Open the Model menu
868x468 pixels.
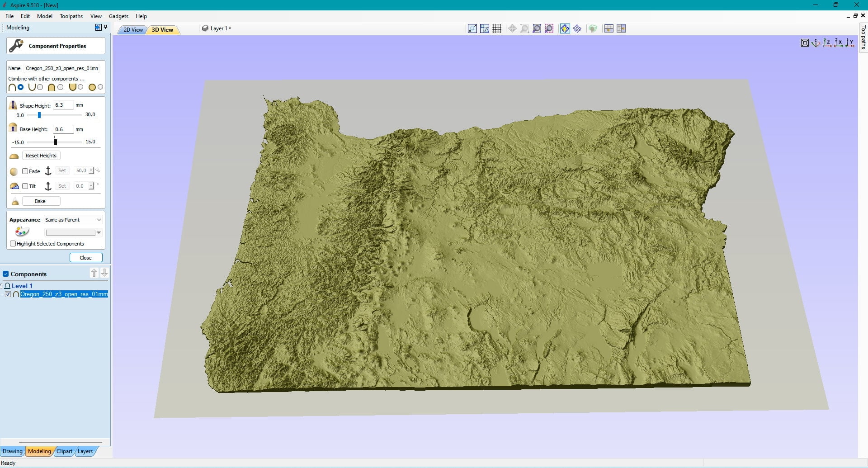(45, 16)
